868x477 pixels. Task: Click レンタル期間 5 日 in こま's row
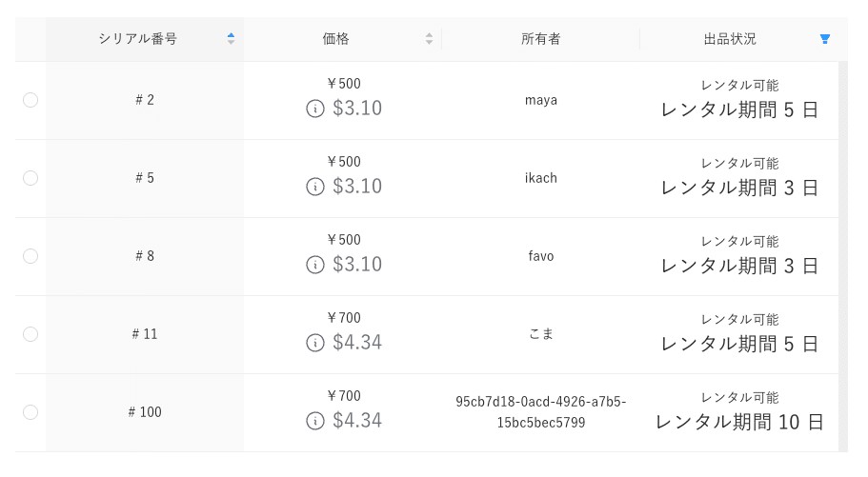739,345
